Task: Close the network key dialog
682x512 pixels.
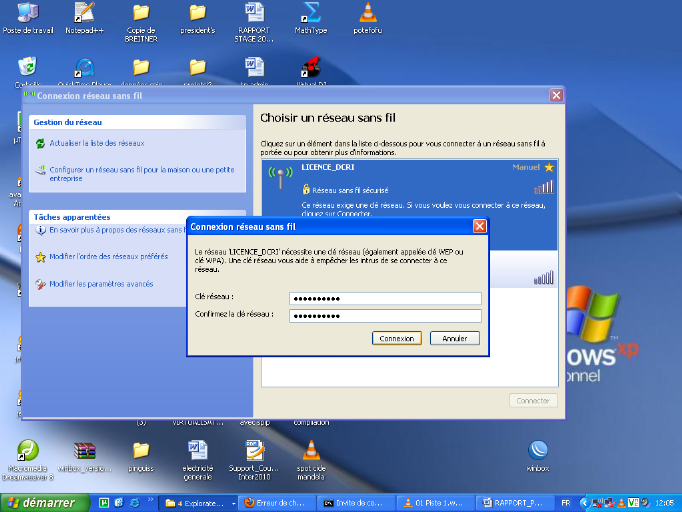Action: pyautogui.click(x=479, y=226)
